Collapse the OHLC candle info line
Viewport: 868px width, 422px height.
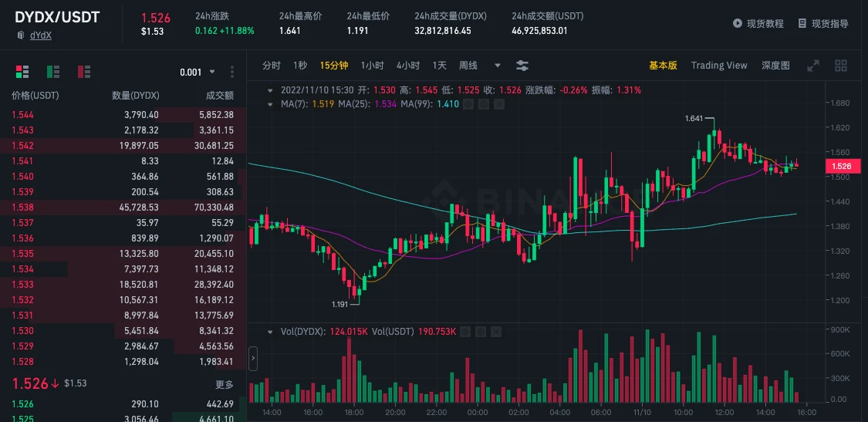pyautogui.click(x=270, y=89)
